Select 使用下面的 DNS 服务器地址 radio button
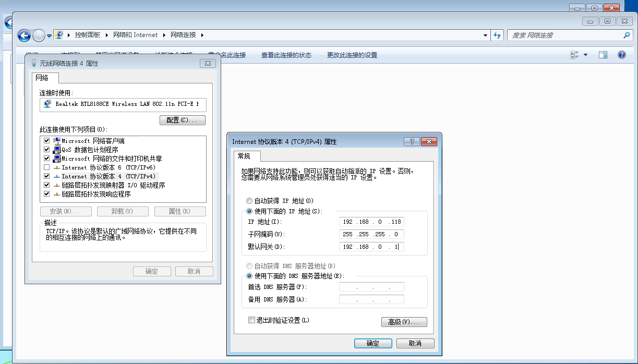This screenshot has height=364, width=638. 249,276
